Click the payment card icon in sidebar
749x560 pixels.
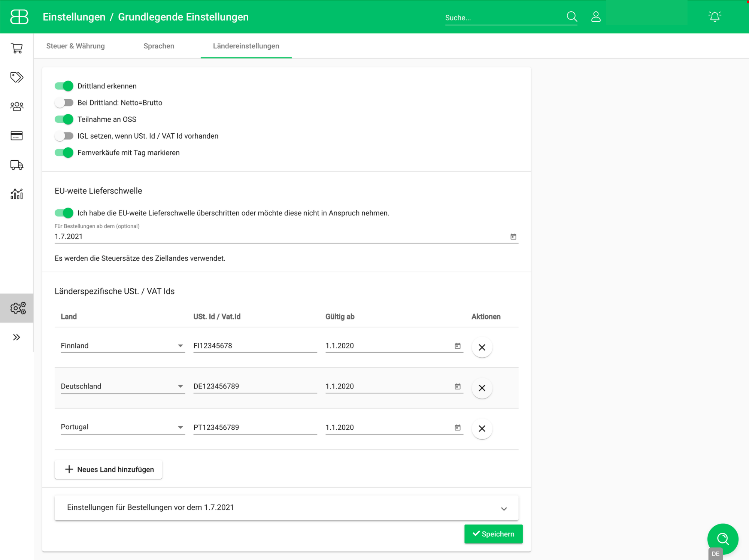click(x=16, y=136)
